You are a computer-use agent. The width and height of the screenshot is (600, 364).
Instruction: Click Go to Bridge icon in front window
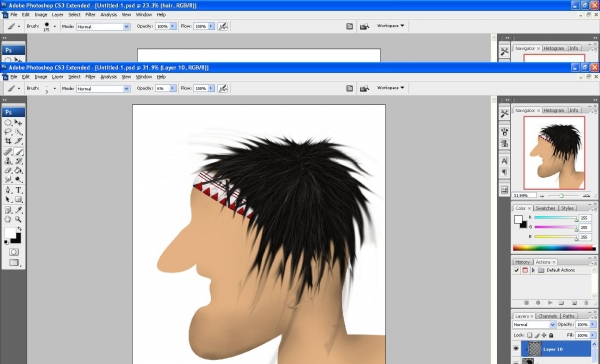364,88
